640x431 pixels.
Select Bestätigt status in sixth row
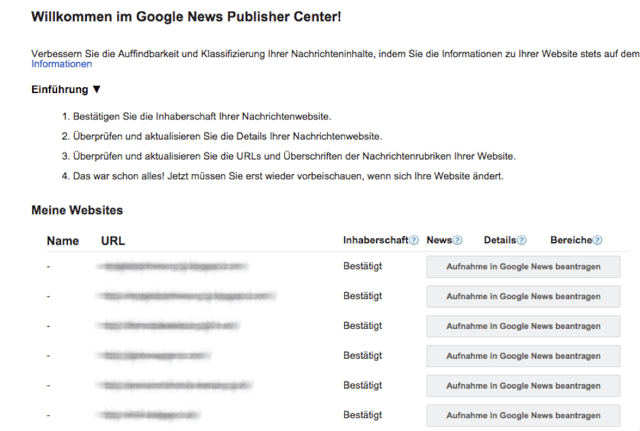point(362,415)
